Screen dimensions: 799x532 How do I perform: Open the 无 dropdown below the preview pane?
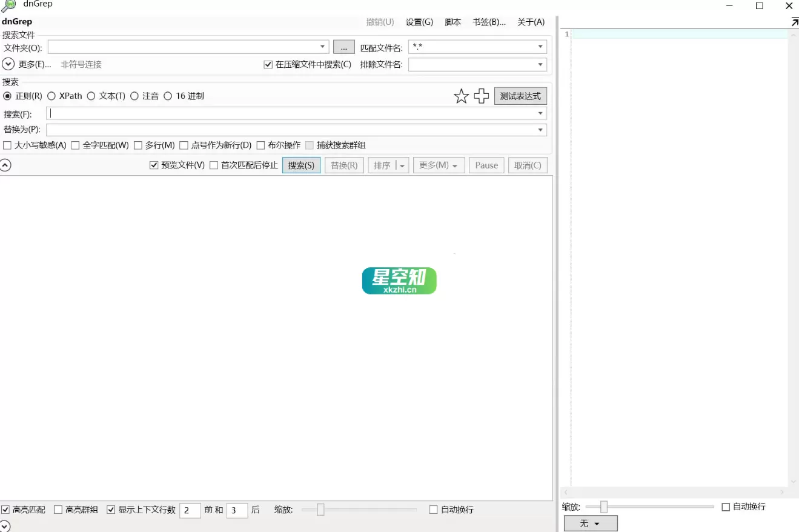pos(589,522)
